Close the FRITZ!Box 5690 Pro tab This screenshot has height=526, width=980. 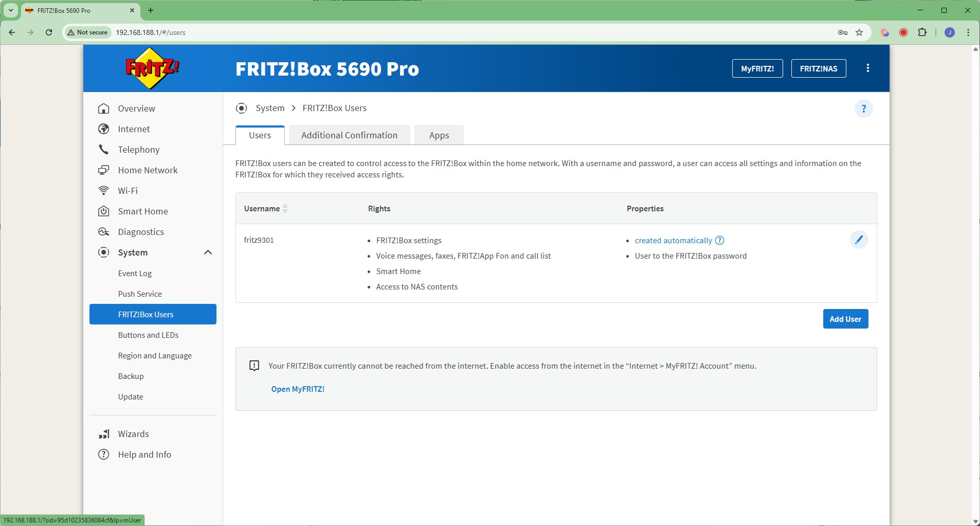[x=132, y=10]
